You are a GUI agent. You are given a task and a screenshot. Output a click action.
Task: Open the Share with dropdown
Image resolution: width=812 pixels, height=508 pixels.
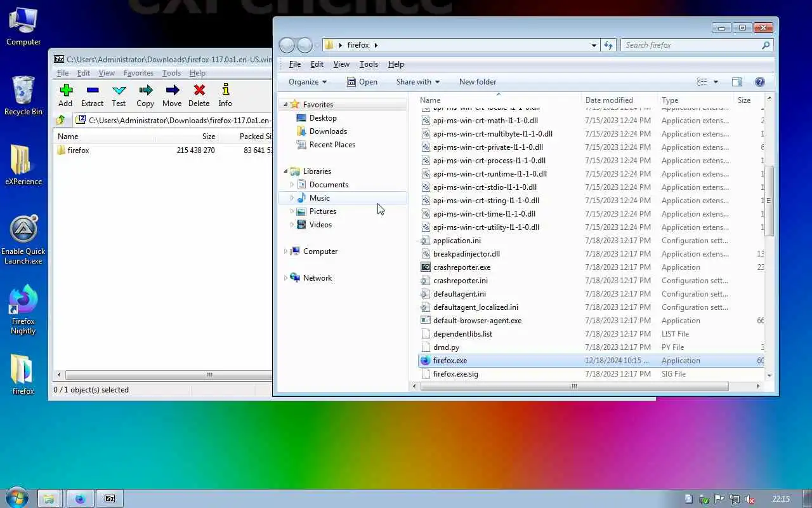click(418, 82)
